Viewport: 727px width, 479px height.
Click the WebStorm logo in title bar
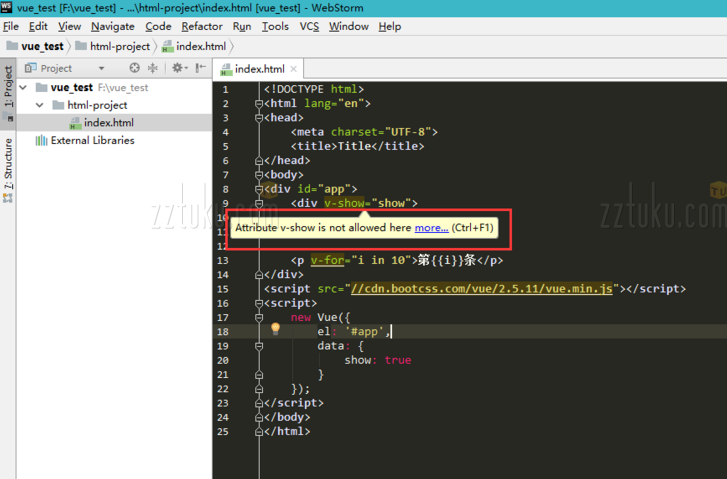pyautogui.click(x=8, y=8)
